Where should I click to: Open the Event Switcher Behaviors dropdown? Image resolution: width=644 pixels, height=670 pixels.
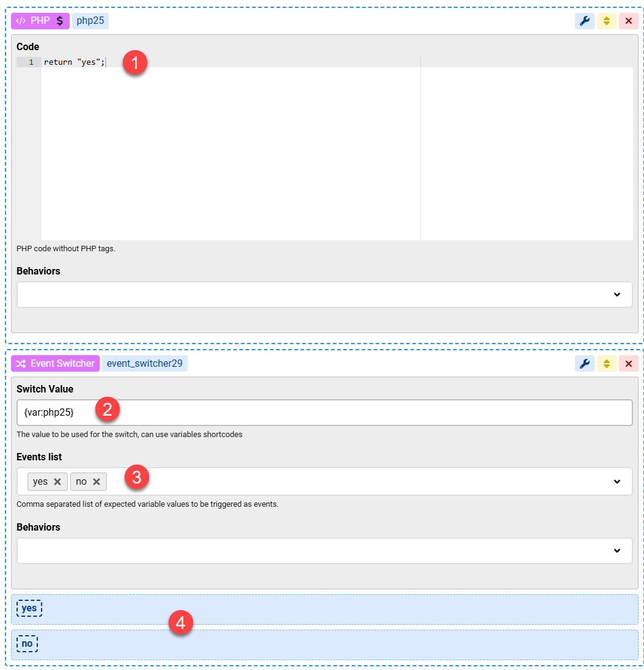324,551
